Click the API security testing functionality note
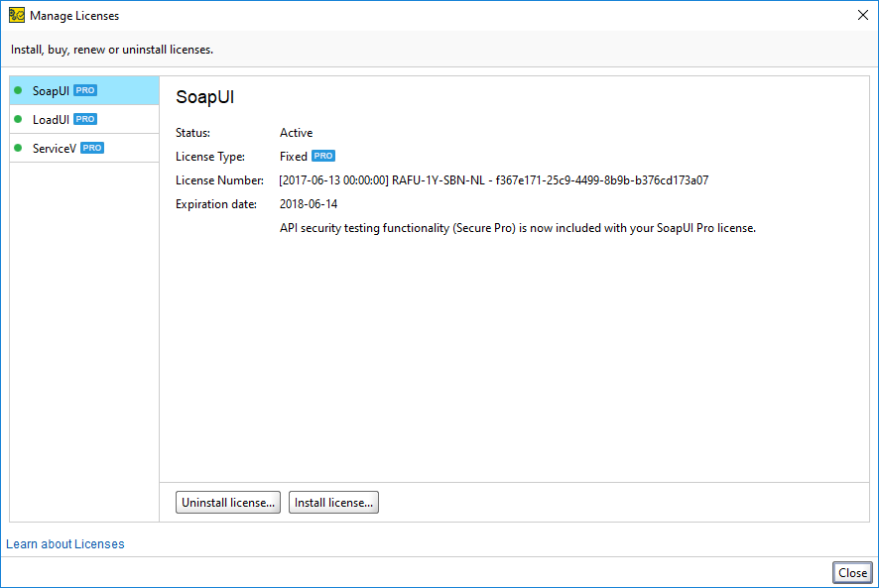This screenshot has height=588, width=879. point(518,228)
